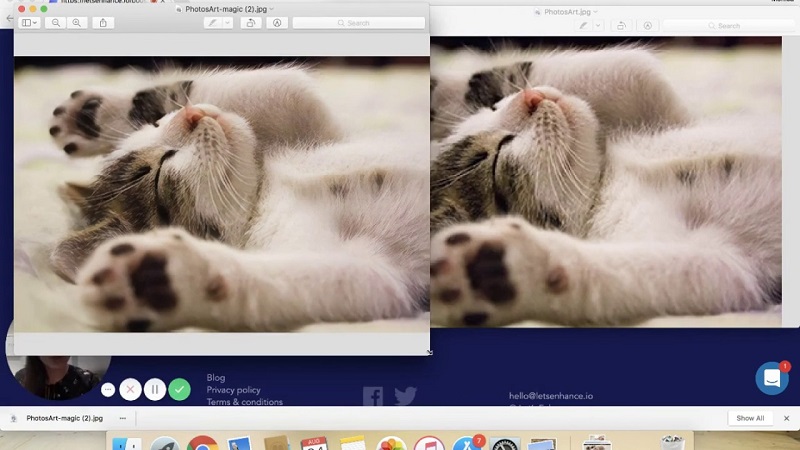Click the Share icon in Preview toolbar

click(103, 23)
